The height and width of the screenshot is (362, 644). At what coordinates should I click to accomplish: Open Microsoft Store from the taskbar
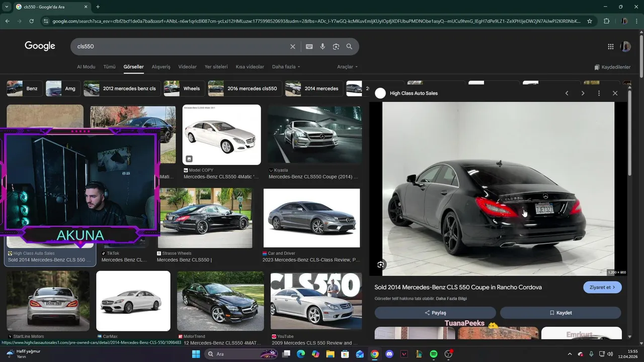tap(345, 354)
